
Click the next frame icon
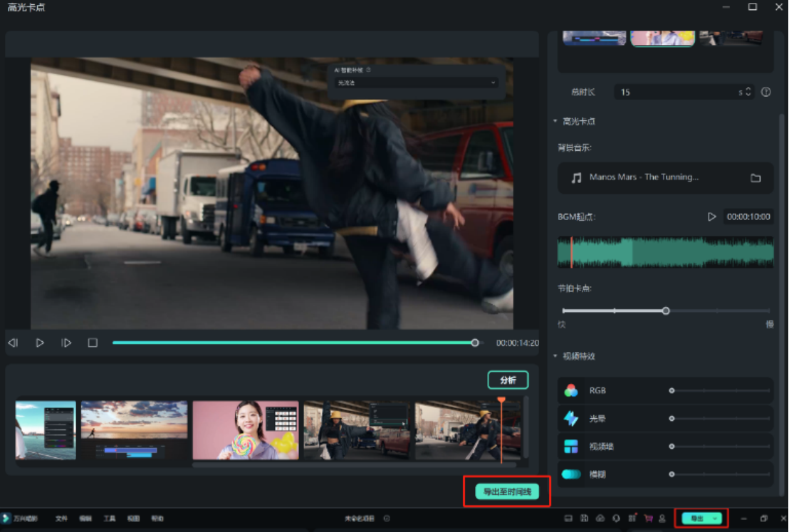pyautogui.click(x=66, y=343)
